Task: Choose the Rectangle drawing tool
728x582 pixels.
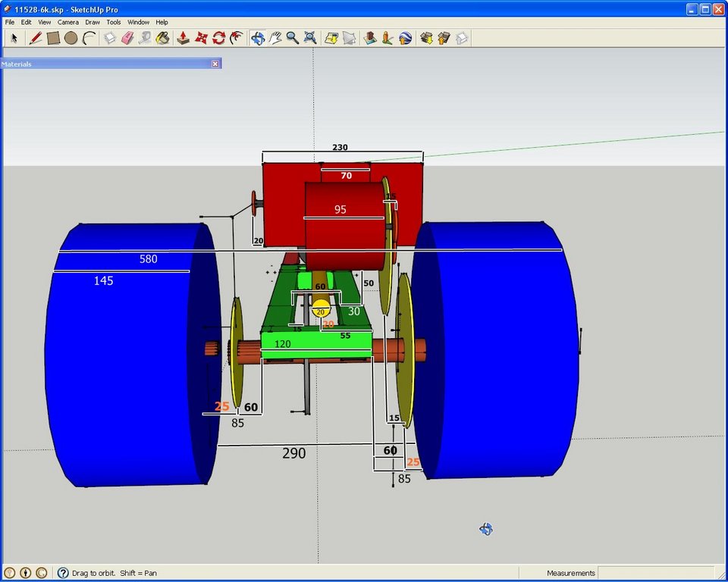Action: 53,38
